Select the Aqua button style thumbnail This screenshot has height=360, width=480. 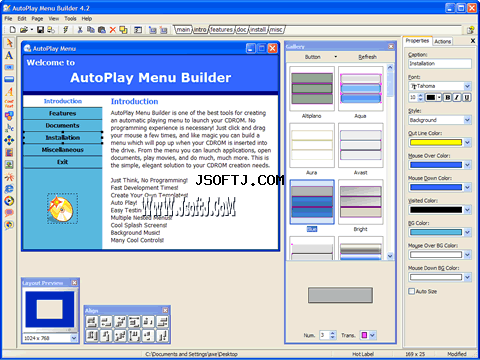(x=361, y=89)
